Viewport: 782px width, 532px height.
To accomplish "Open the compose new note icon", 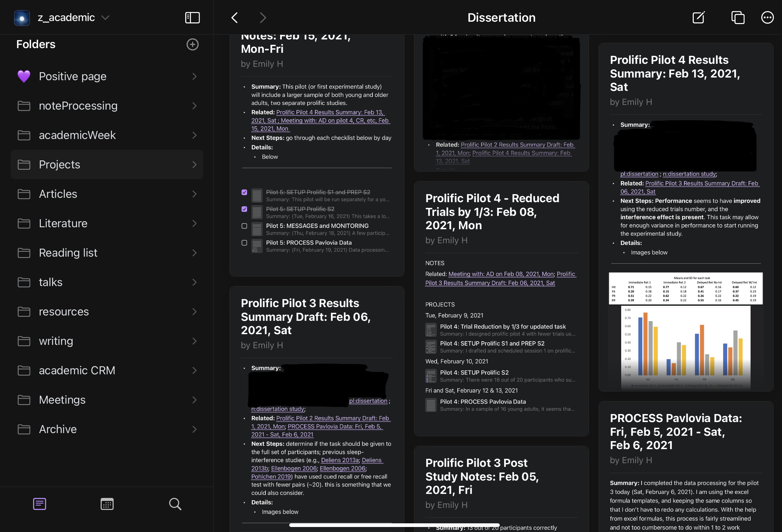I will [x=698, y=17].
